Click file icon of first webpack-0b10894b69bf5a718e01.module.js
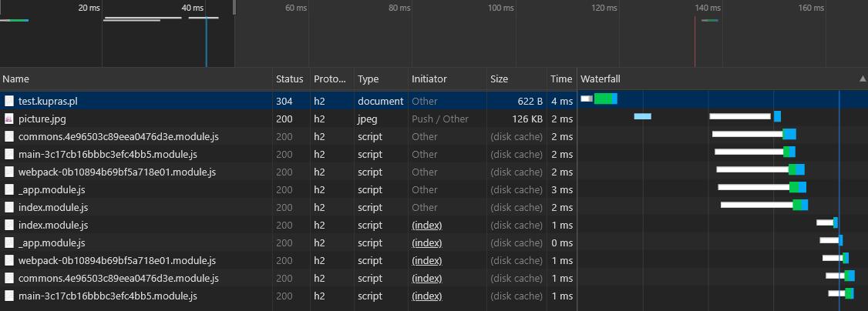 (8, 172)
